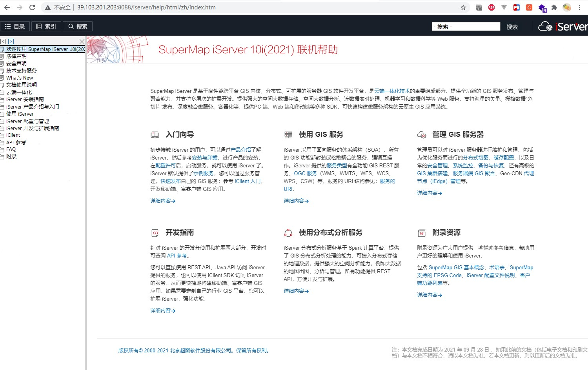Click the 搜索 button next to search box
This screenshot has width=588, height=370.
[x=512, y=27]
